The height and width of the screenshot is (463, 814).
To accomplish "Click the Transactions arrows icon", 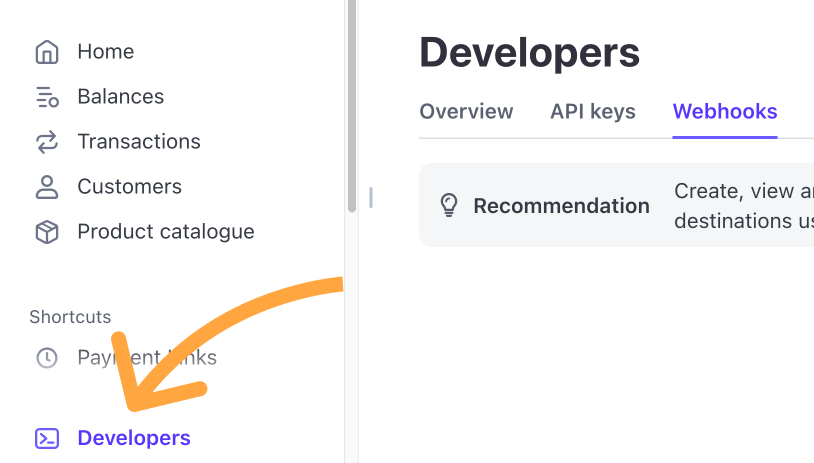I will tap(47, 142).
